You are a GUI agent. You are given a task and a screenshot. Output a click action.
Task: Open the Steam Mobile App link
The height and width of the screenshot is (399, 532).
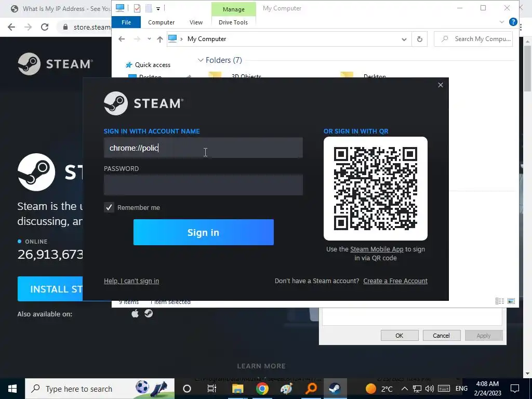[377, 249]
